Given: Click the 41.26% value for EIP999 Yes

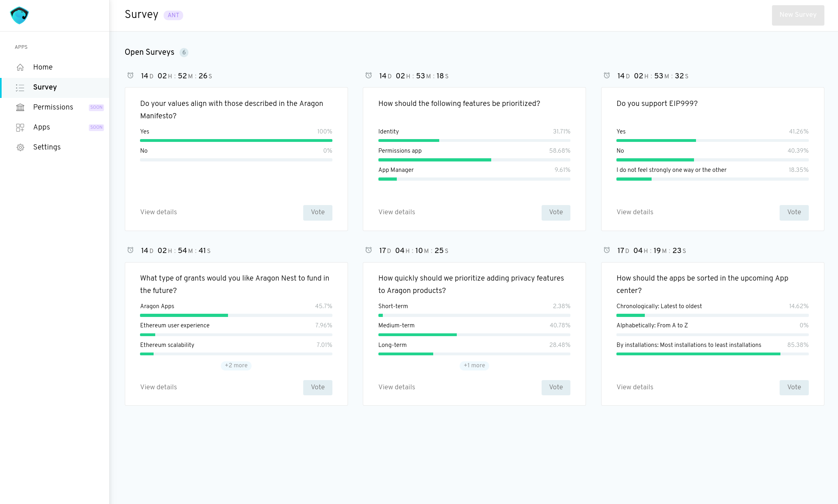Looking at the screenshot, I should click(x=799, y=132).
